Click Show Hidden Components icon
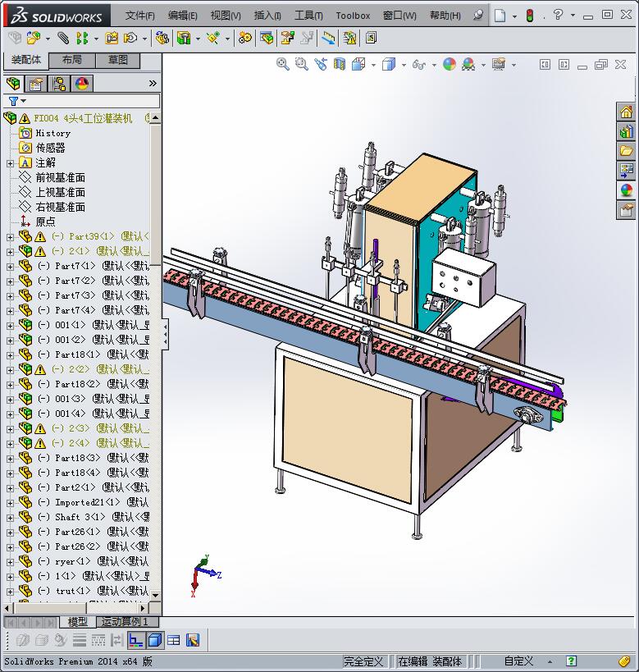 pyautogui.click(x=162, y=38)
